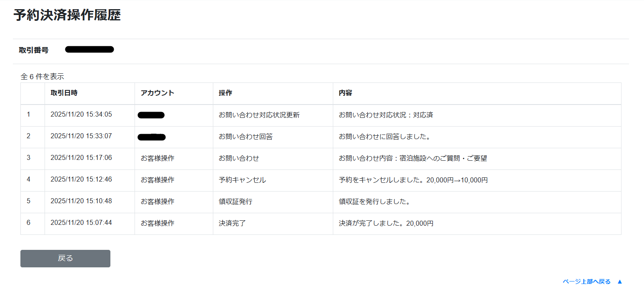
Task: Follow the ページ上部へ戻る link
Action: (586, 282)
